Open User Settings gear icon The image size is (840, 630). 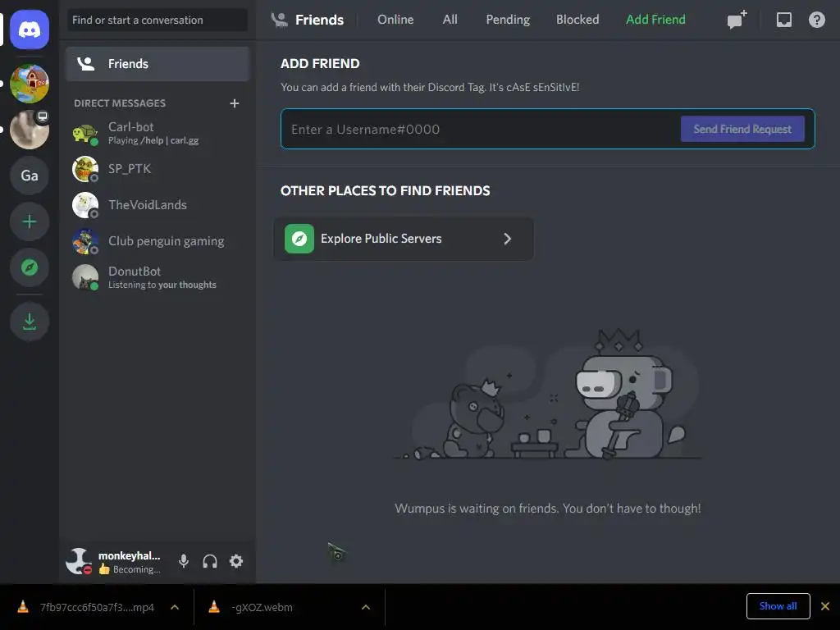pyautogui.click(x=236, y=561)
